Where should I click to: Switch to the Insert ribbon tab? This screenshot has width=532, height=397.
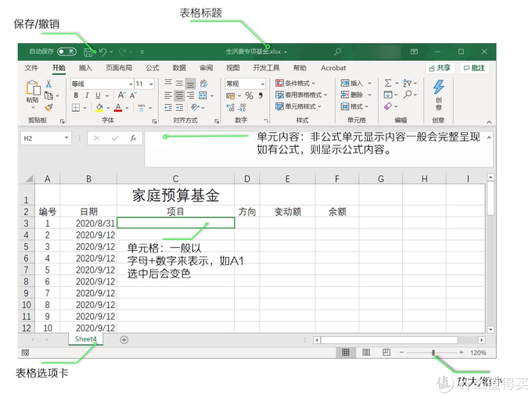tap(85, 68)
